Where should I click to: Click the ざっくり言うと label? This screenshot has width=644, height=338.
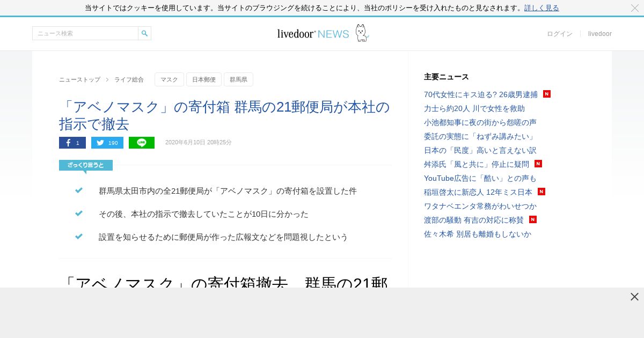(x=86, y=165)
